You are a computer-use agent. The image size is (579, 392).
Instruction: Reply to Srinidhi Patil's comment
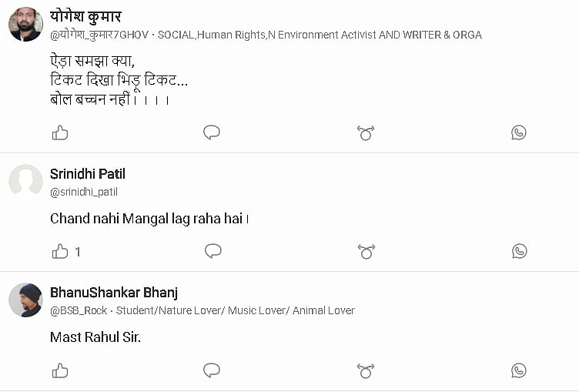(213, 251)
